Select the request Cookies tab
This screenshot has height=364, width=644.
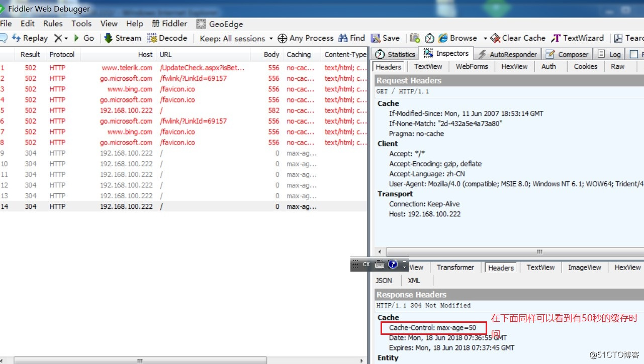coord(586,66)
